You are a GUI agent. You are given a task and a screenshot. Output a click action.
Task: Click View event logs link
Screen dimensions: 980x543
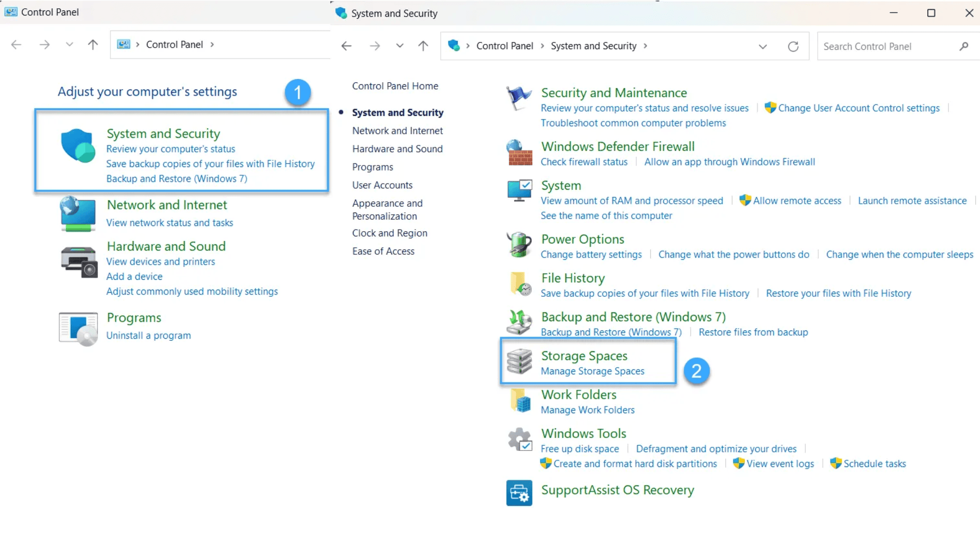pyautogui.click(x=780, y=464)
